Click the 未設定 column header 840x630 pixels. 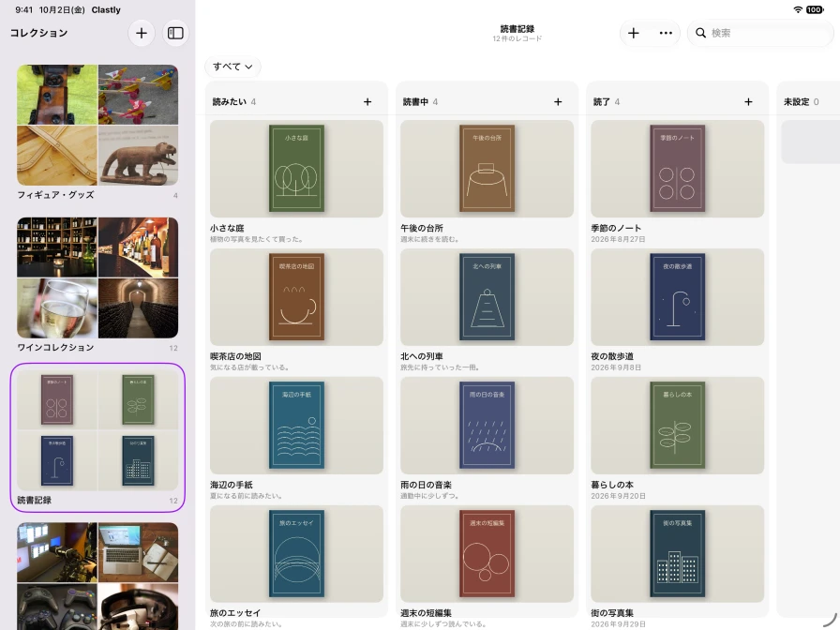(x=796, y=102)
